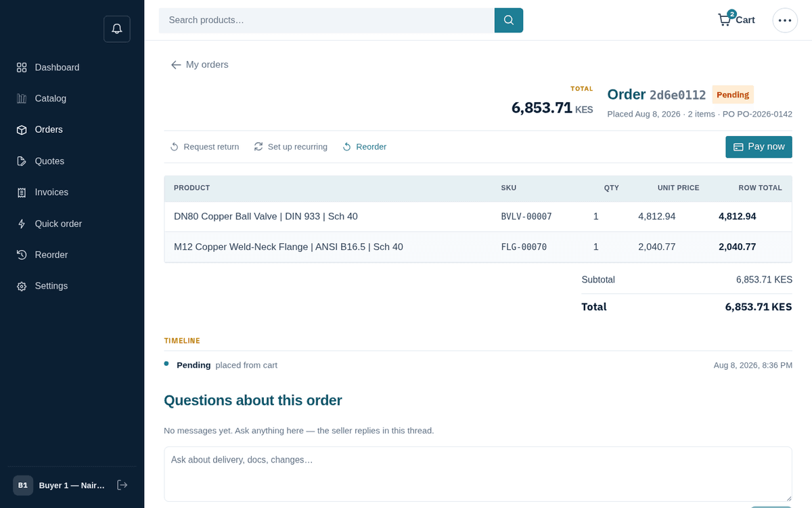Click the Set up recurring cycle icon
This screenshot has width=812, height=508.
(x=258, y=147)
